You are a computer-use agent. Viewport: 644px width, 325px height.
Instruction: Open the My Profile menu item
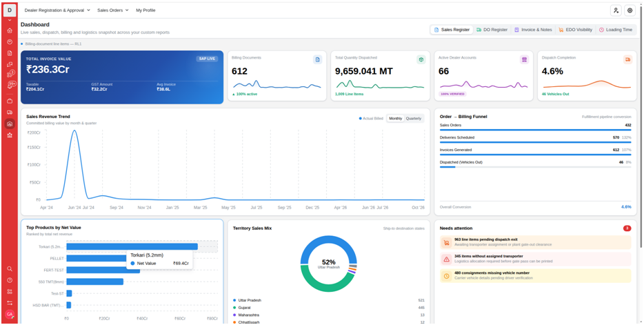pyautogui.click(x=145, y=10)
